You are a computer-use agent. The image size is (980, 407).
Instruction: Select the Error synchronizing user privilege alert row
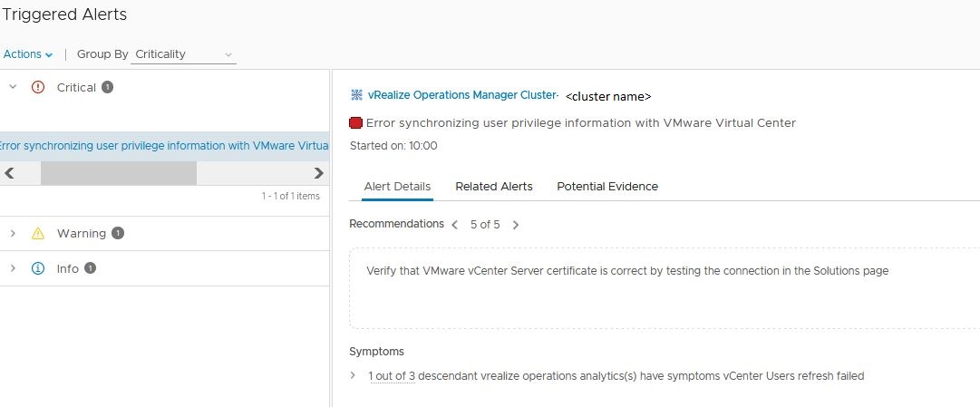tap(164, 146)
